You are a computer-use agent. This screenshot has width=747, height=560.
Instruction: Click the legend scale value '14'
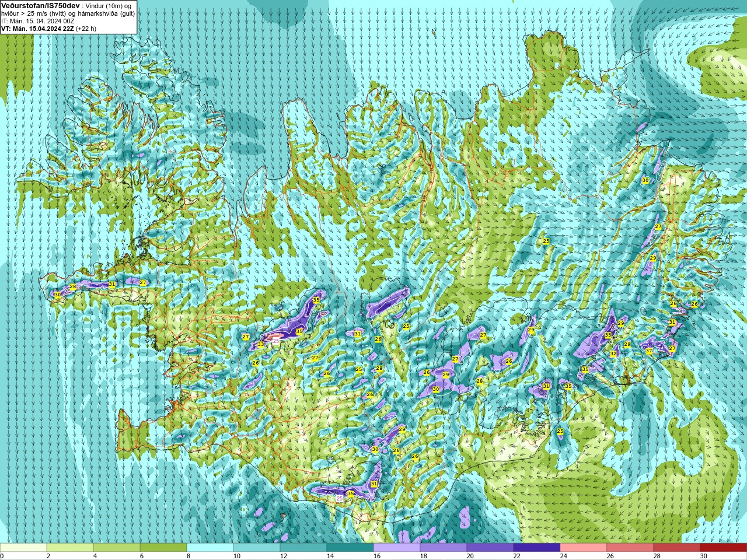(x=330, y=556)
